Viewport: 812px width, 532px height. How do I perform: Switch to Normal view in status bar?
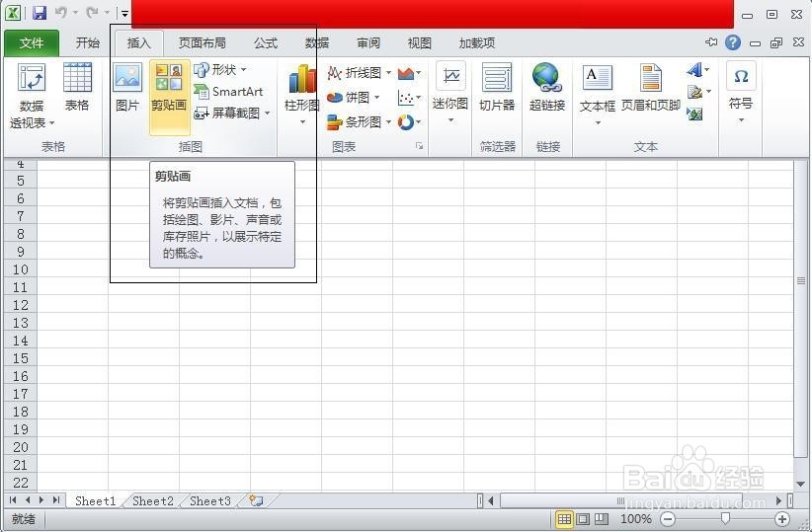pyautogui.click(x=564, y=519)
